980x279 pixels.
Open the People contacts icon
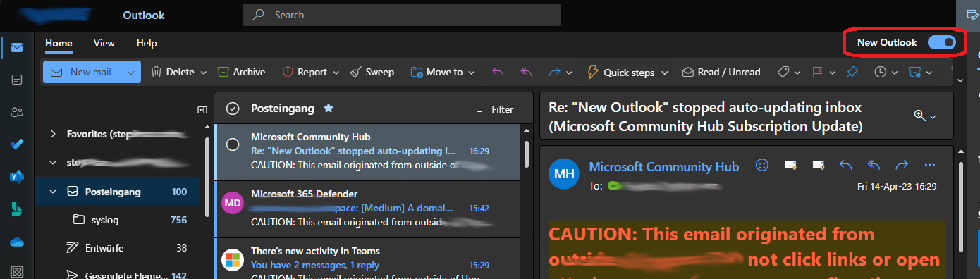click(17, 112)
